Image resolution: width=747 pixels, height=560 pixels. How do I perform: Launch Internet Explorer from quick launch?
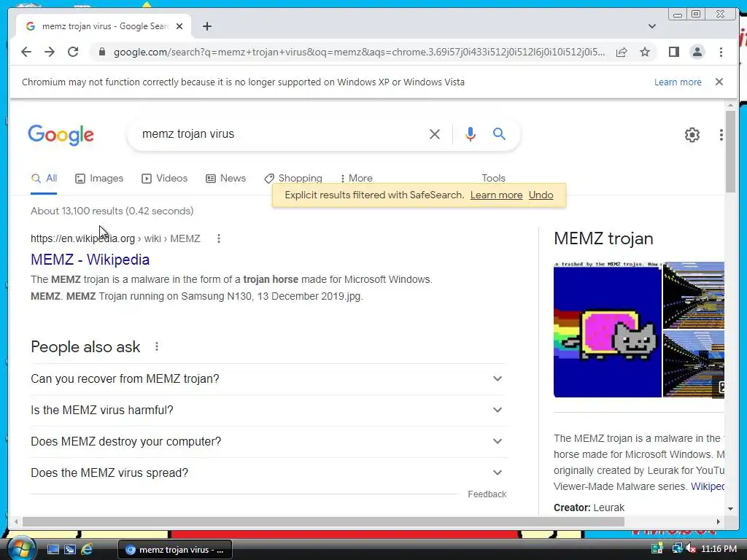tap(87, 550)
